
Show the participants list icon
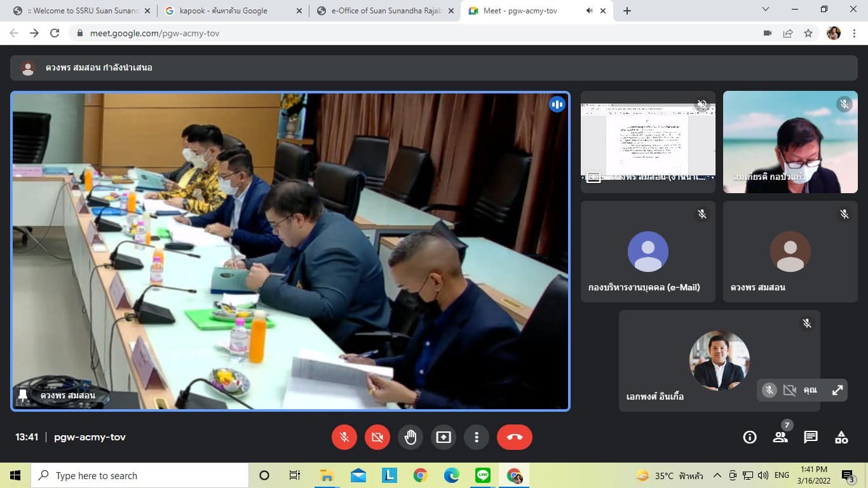click(780, 437)
